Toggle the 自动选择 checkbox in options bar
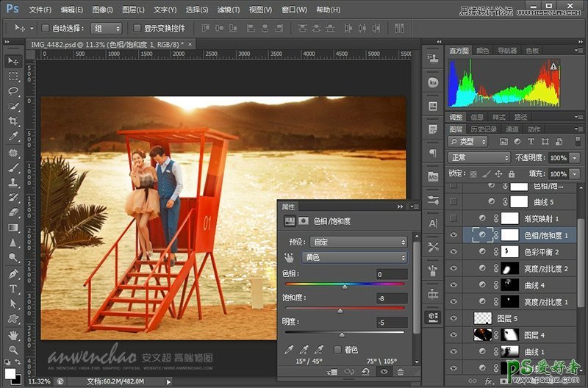This screenshot has height=388, width=588. 46,28
